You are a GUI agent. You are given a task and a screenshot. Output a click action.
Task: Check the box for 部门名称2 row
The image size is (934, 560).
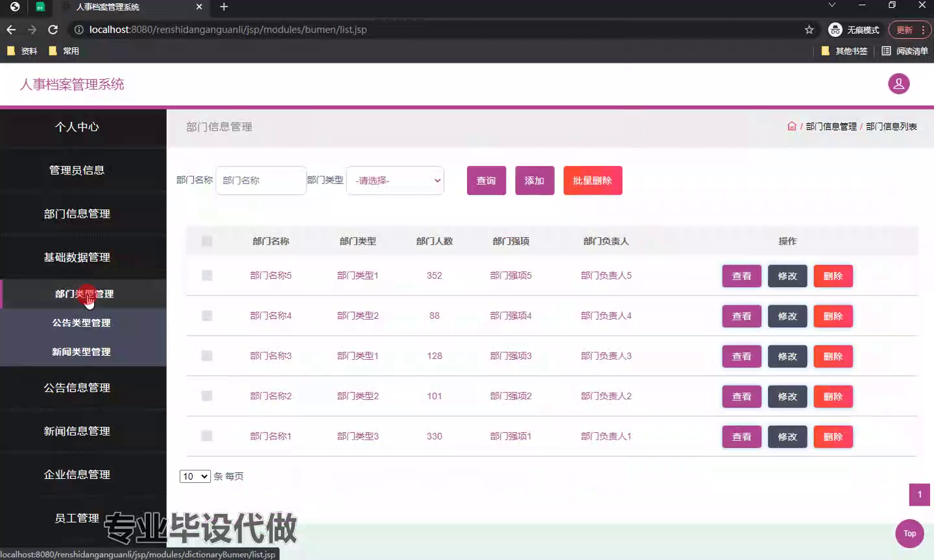[x=207, y=396]
